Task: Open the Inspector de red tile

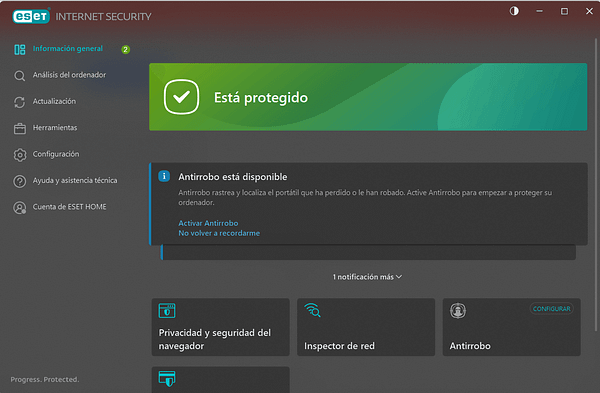Action: pyautogui.click(x=366, y=327)
